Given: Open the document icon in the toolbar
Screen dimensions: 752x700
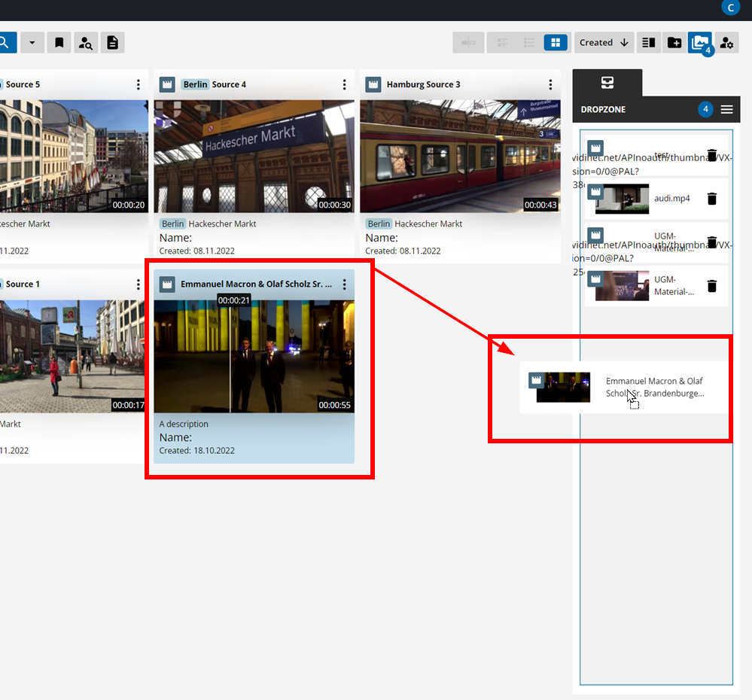Looking at the screenshot, I should [x=113, y=43].
